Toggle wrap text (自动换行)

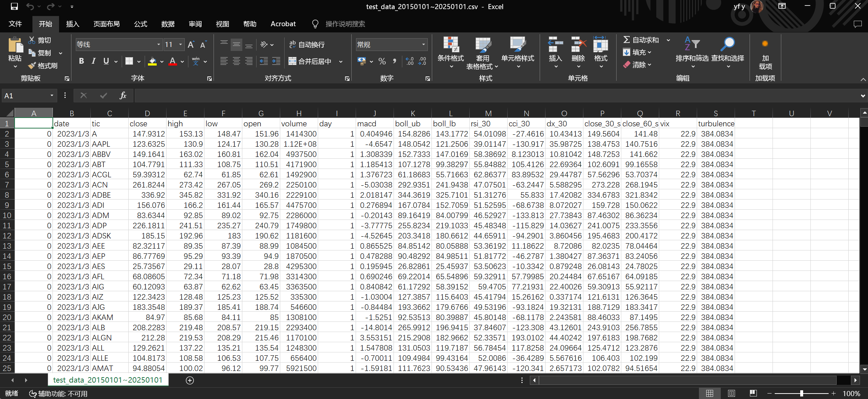[307, 45]
